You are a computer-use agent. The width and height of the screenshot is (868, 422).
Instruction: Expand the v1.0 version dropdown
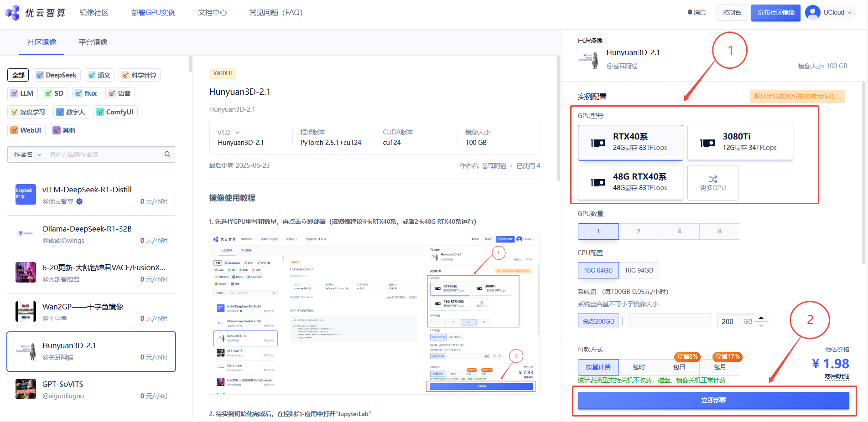pyautogui.click(x=229, y=132)
